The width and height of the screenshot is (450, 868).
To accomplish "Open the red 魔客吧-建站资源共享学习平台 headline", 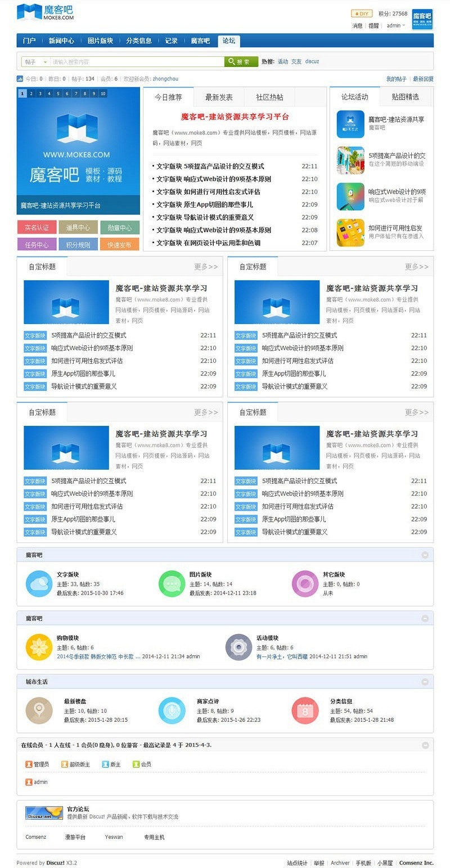I will (x=235, y=117).
